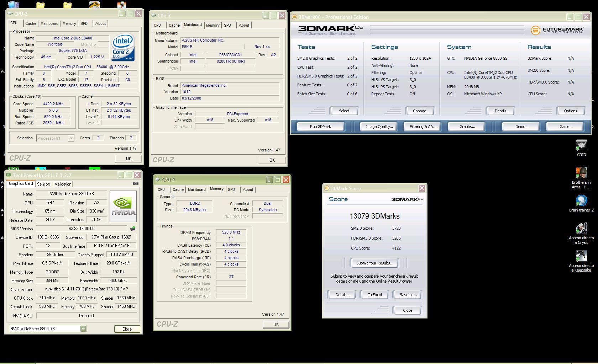
Task: Click the Close button in GPU-Z
Action: click(x=127, y=329)
